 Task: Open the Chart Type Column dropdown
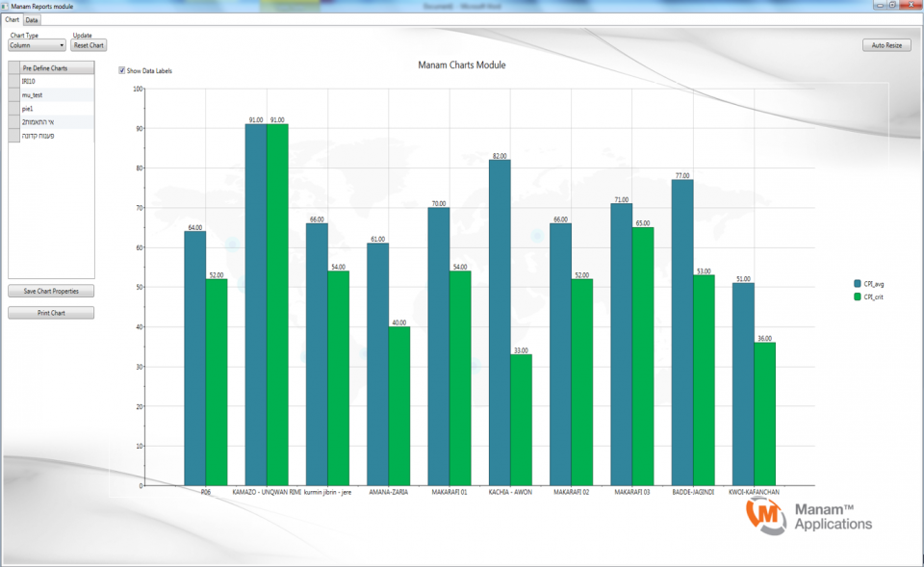click(x=37, y=45)
